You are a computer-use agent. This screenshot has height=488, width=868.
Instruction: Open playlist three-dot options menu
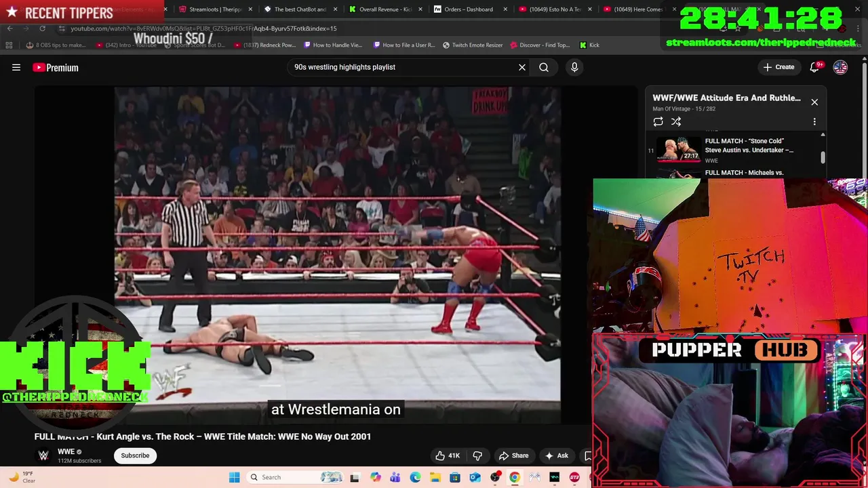click(814, 121)
